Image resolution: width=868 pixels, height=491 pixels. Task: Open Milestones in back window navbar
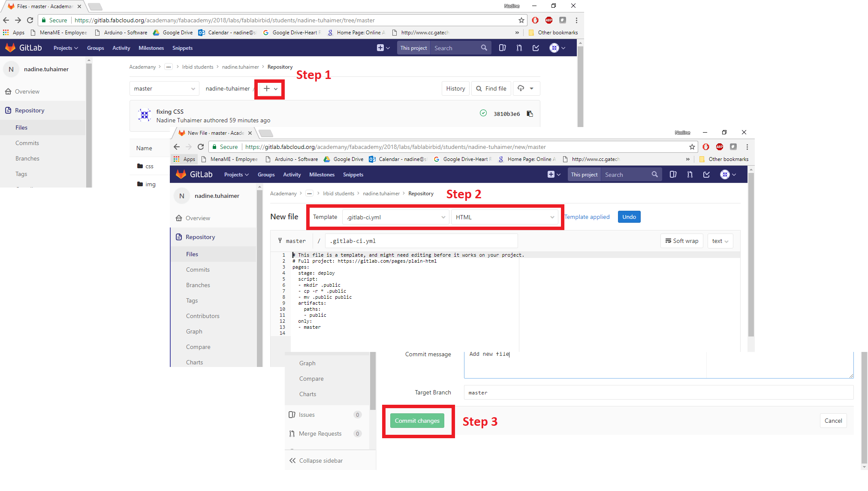(151, 48)
